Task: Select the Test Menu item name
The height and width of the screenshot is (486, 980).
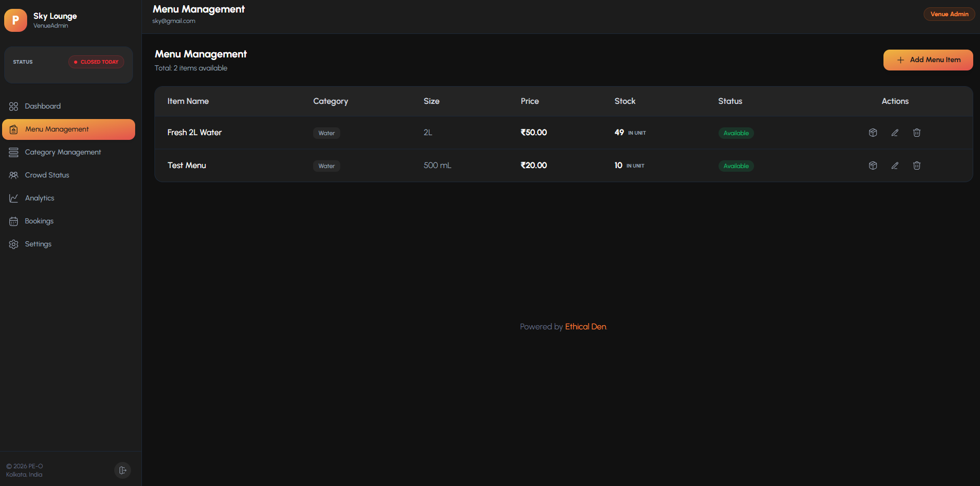Action: [x=187, y=165]
